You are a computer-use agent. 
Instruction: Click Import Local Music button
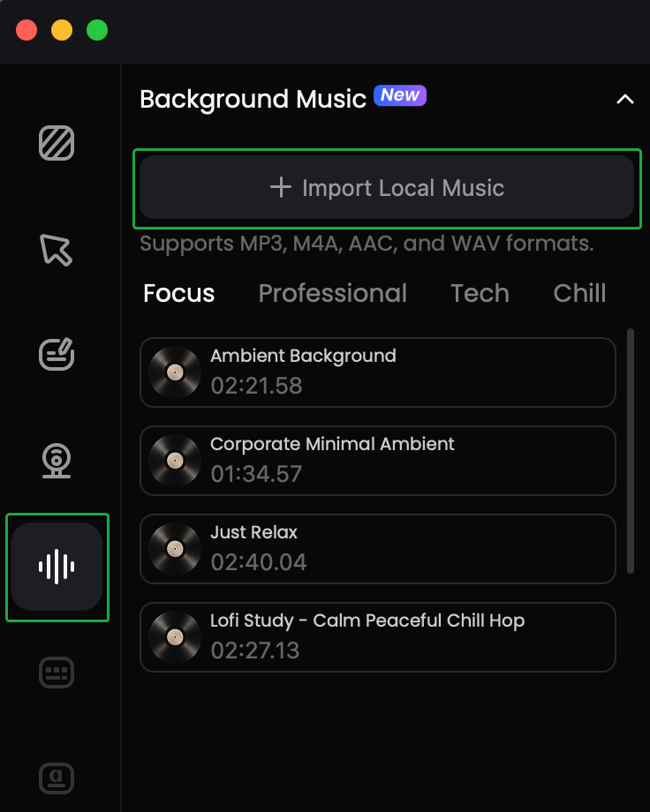coord(387,187)
